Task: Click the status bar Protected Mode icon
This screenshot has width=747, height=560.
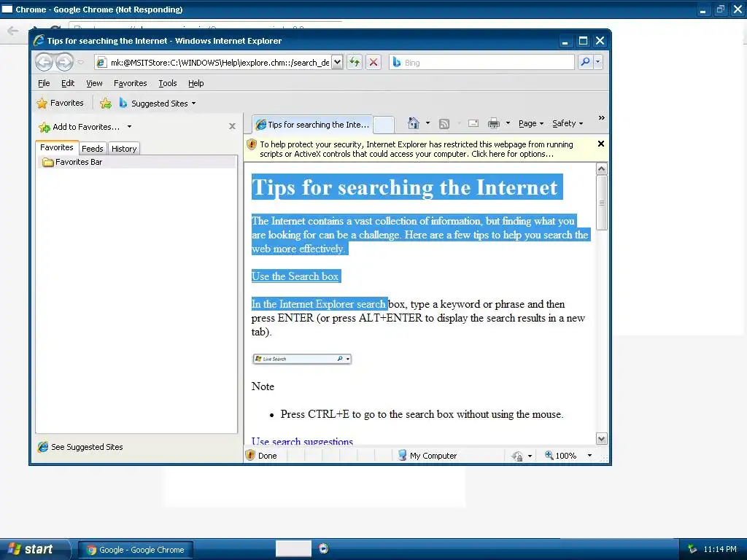Action: coord(517,456)
